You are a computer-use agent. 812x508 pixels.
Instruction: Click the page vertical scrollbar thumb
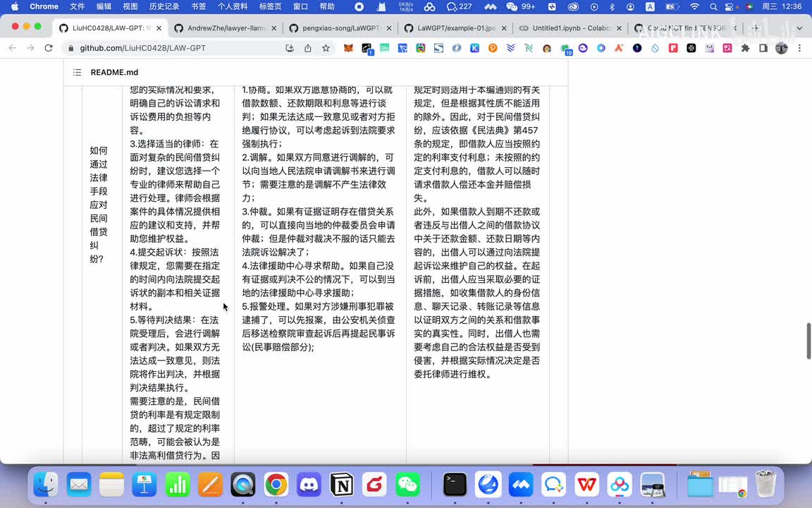808,341
